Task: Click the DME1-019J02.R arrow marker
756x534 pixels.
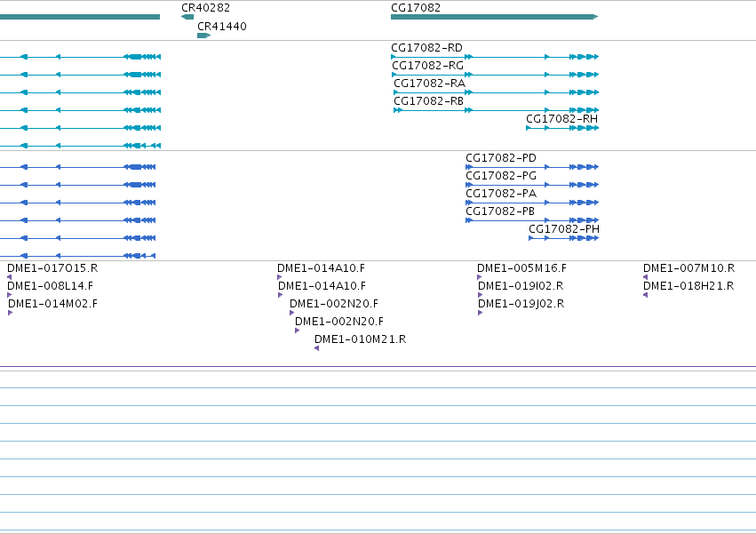Action: click(481, 313)
